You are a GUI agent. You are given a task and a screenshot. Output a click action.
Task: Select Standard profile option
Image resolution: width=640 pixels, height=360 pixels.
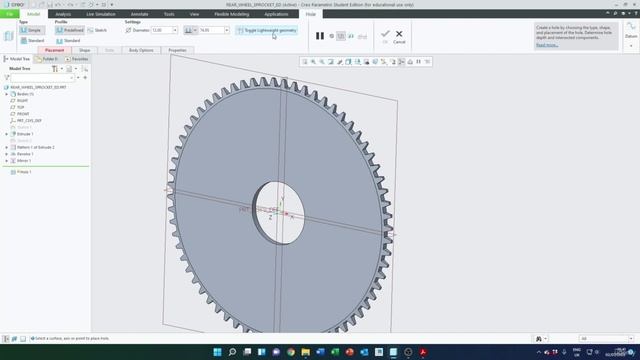[x=68, y=41]
